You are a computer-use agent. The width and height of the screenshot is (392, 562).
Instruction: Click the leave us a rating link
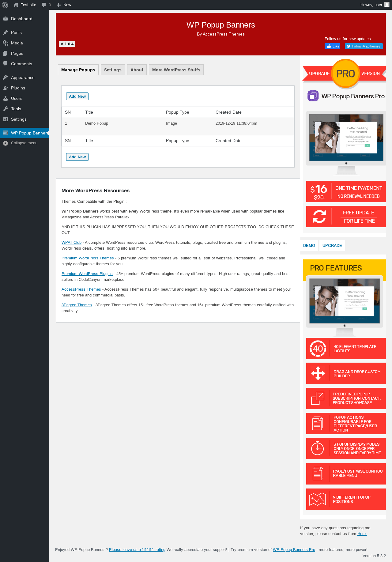point(137,550)
